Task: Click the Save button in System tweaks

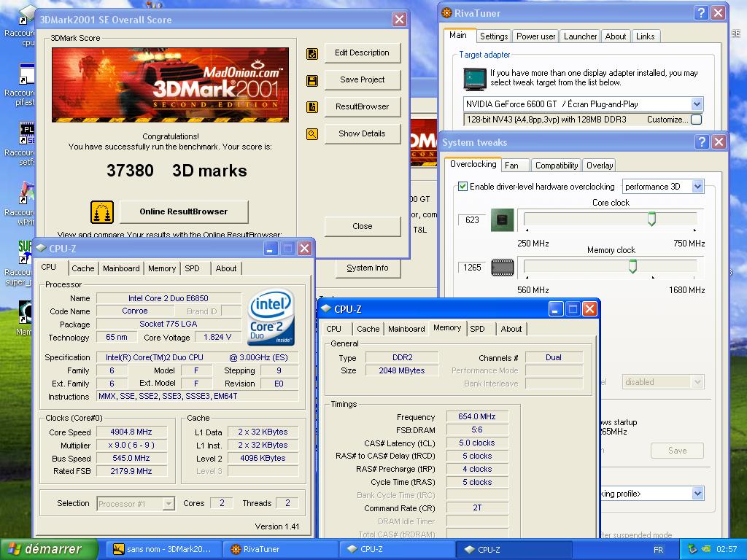Action: 677,451
